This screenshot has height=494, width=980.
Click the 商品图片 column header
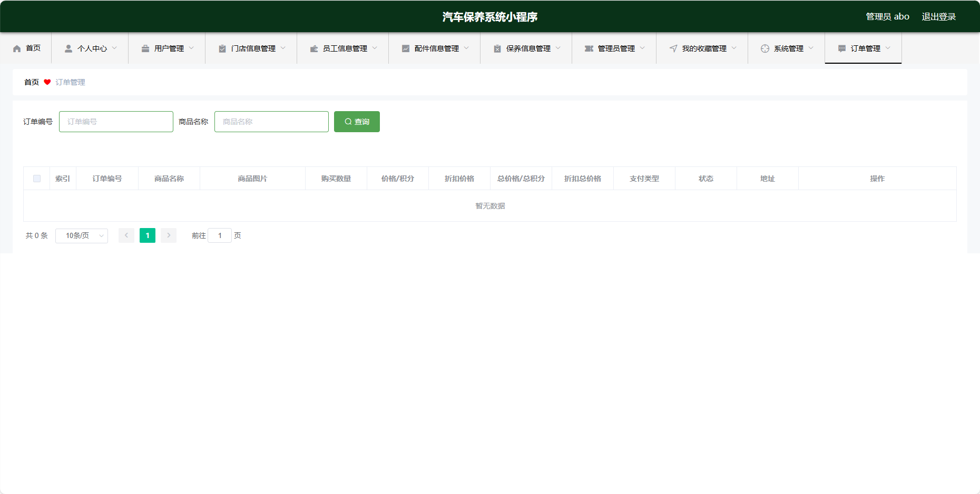click(x=252, y=179)
